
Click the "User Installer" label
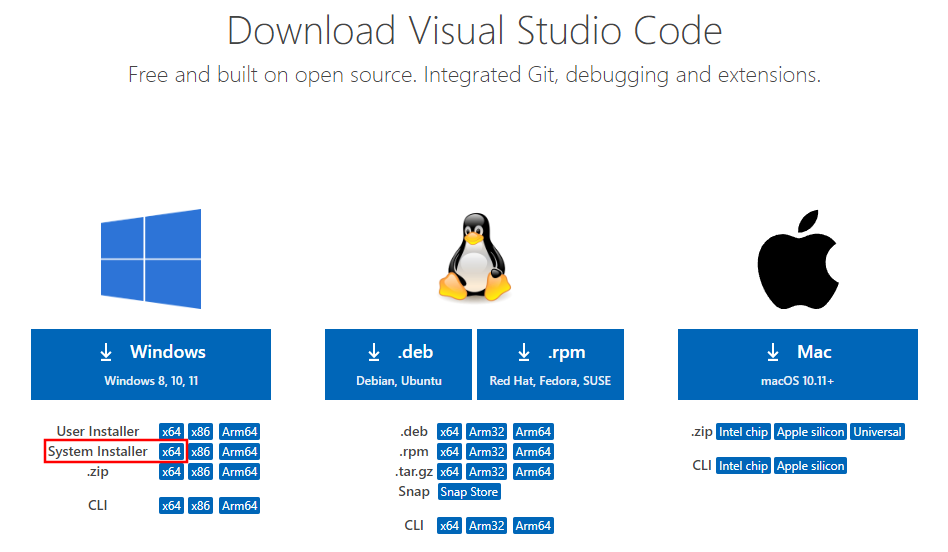click(98, 432)
